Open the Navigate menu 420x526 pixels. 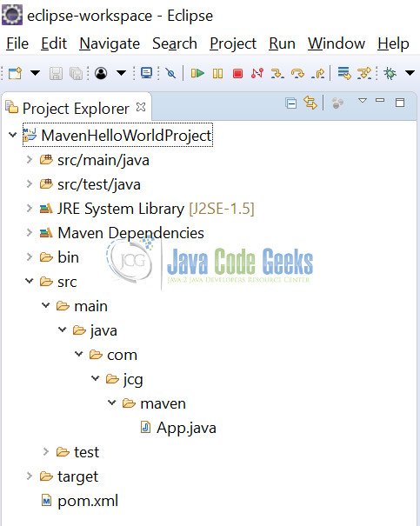click(110, 43)
